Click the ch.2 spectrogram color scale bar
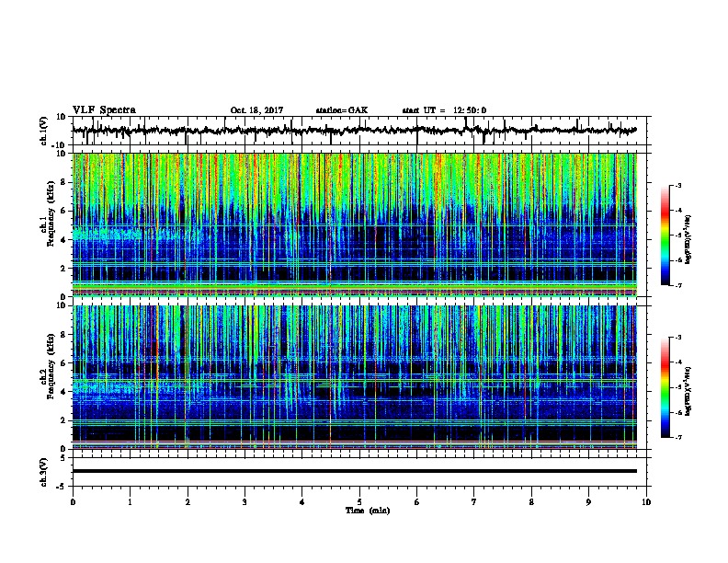The width and height of the screenshot is (728, 563). coord(665,387)
